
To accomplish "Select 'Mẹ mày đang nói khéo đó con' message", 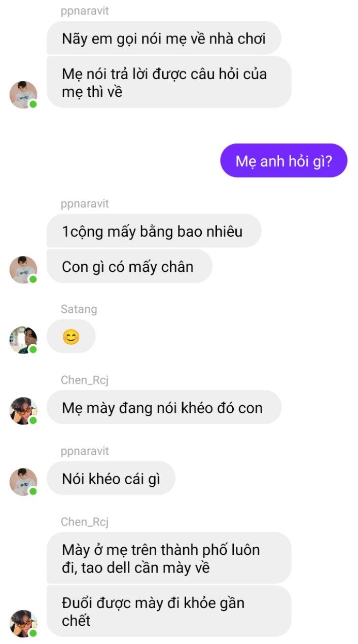I will (x=164, y=407).
